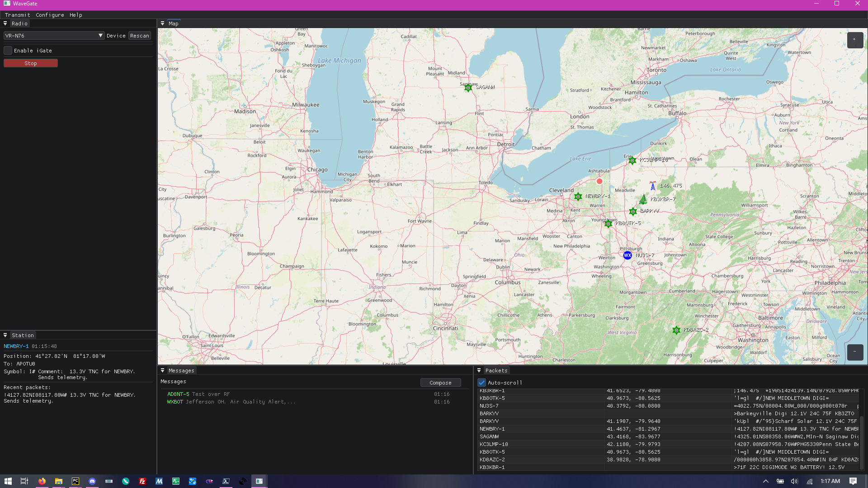Open File Explorer from the taskbar
The image size is (868, 488).
[x=59, y=481]
